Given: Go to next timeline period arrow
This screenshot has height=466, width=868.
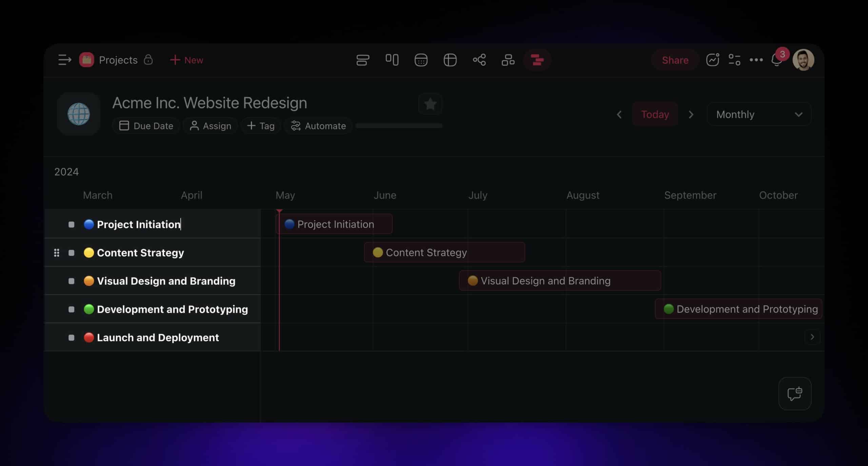Looking at the screenshot, I should (691, 115).
